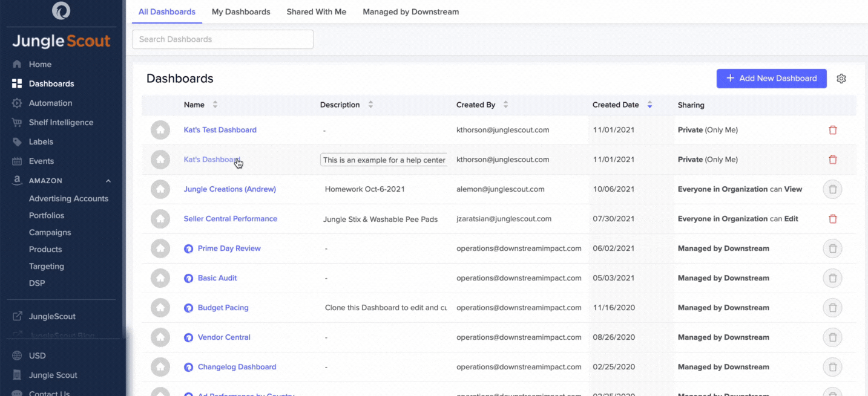The image size is (868, 396).
Task: Click trash icon for Budget Pacing
Action: click(833, 308)
